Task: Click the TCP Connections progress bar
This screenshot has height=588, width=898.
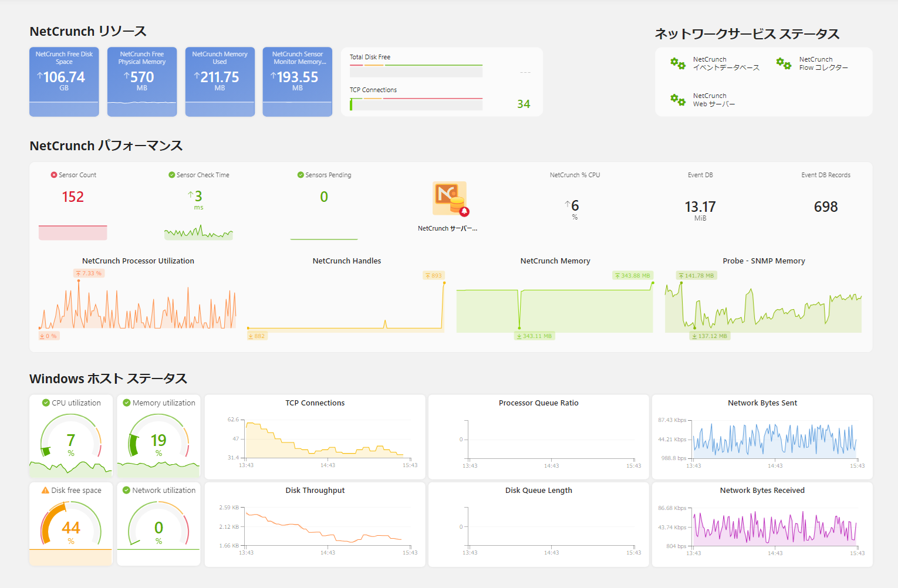Action: [416, 104]
